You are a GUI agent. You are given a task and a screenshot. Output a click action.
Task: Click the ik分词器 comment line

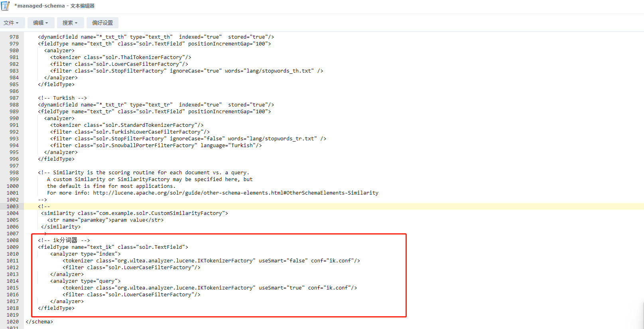coord(64,240)
